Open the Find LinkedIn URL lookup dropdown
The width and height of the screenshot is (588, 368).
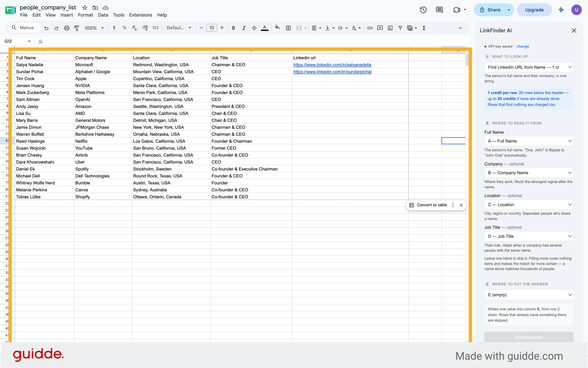(x=529, y=67)
